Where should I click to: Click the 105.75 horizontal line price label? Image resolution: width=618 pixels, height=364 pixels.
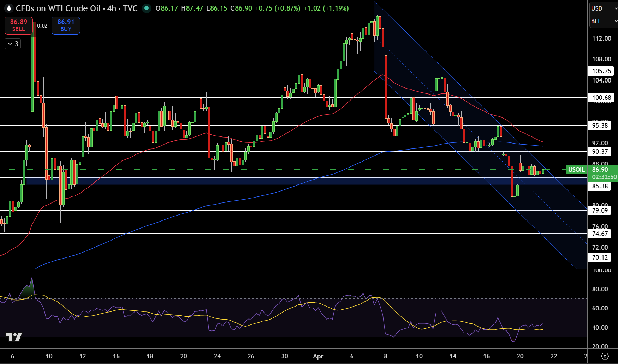(x=601, y=71)
